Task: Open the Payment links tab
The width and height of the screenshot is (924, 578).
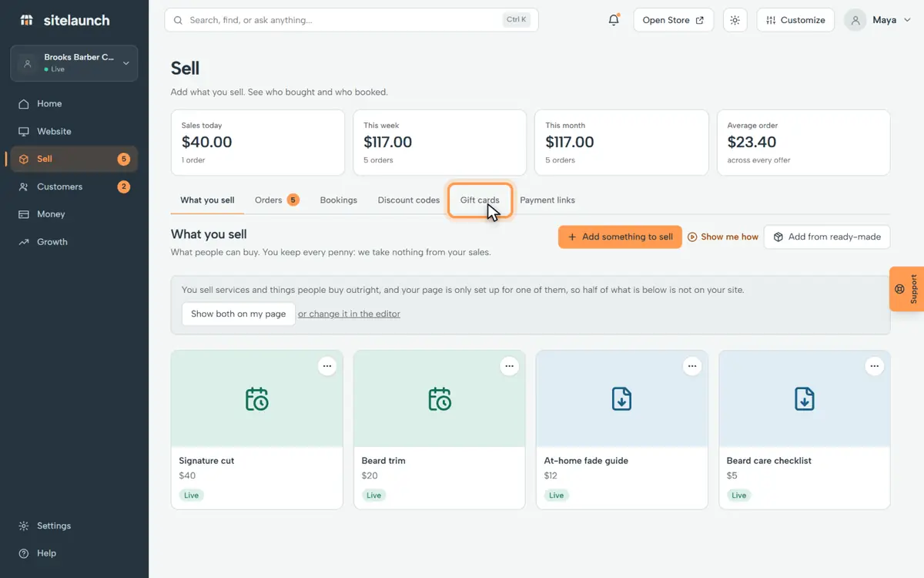Action: click(x=547, y=200)
